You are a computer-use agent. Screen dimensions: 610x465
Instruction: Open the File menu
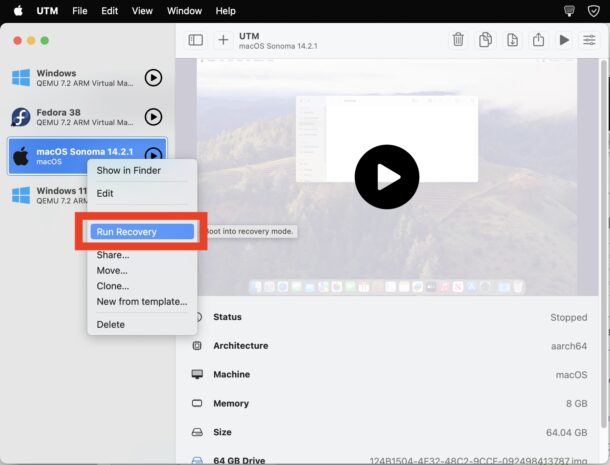point(79,10)
